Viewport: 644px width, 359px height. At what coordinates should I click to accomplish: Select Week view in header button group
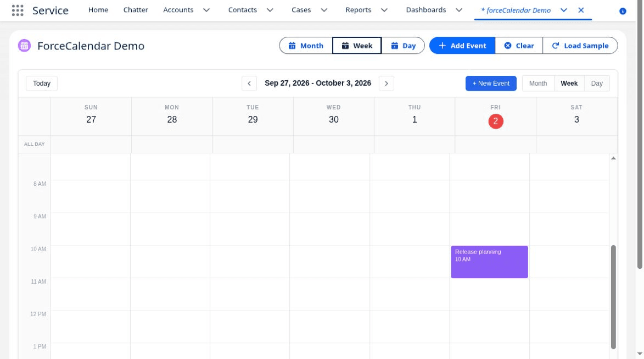pyautogui.click(x=357, y=46)
